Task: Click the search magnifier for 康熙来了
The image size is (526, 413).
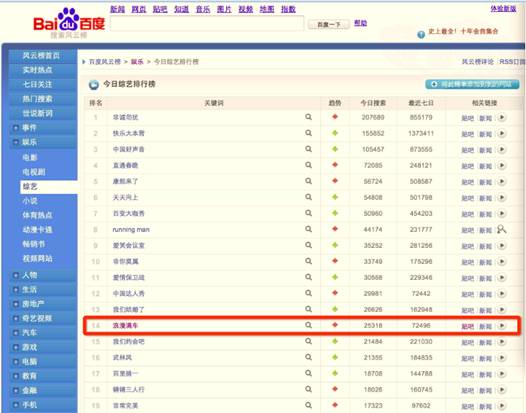Action: (x=308, y=181)
